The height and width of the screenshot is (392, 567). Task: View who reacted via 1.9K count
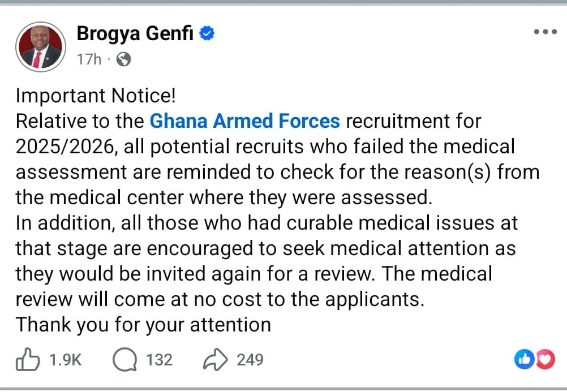coord(66,359)
